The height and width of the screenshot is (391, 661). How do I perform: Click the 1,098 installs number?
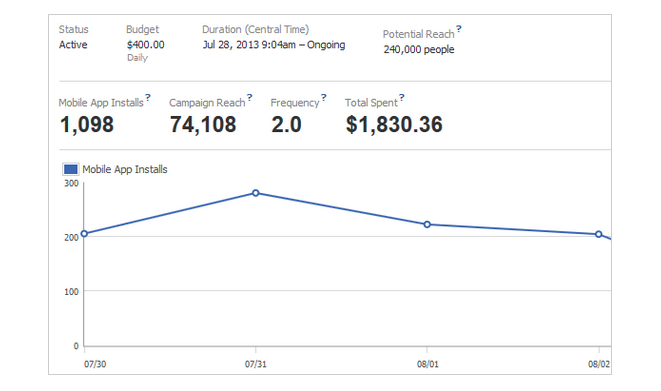[x=87, y=125]
